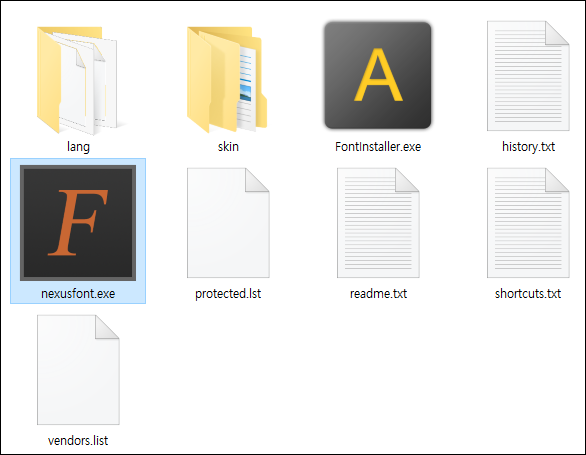Click the "protected.lst" file name text
This screenshot has width=586, height=455.
click(x=228, y=293)
